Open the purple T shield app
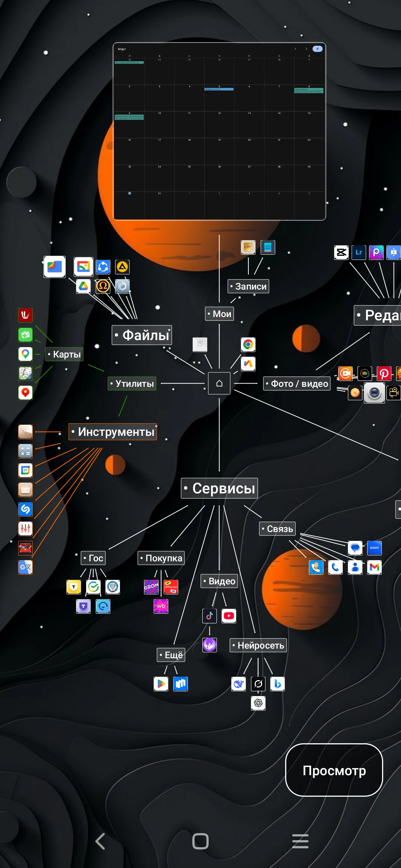The height and width of the screenshot is (868, 401). coord(83,606)
